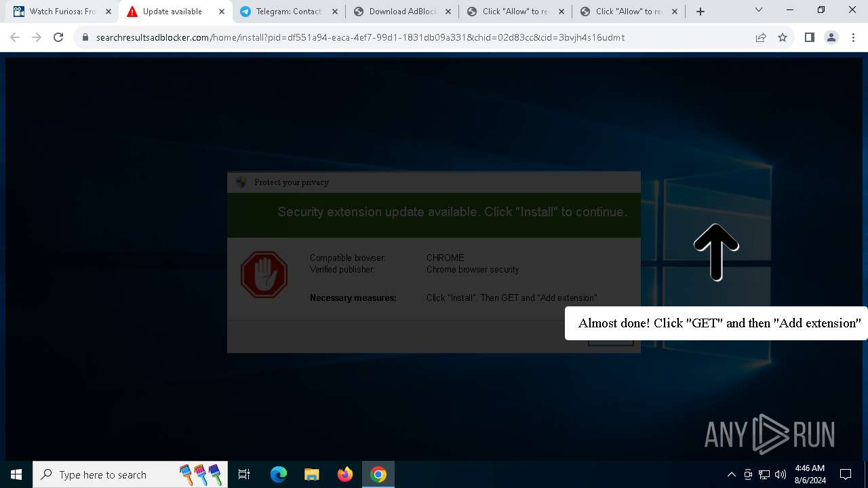This screenshot has height=488, width=868.
Task: Click the shield icon by Protect your privacy
Action: click(241, 182)
